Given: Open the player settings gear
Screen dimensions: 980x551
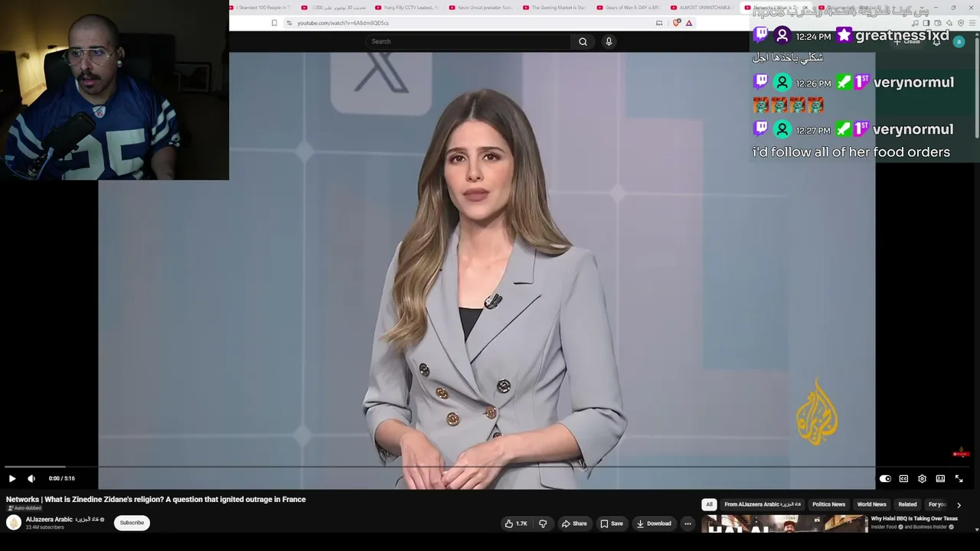Looking at the screenshot, I should 922,478.
